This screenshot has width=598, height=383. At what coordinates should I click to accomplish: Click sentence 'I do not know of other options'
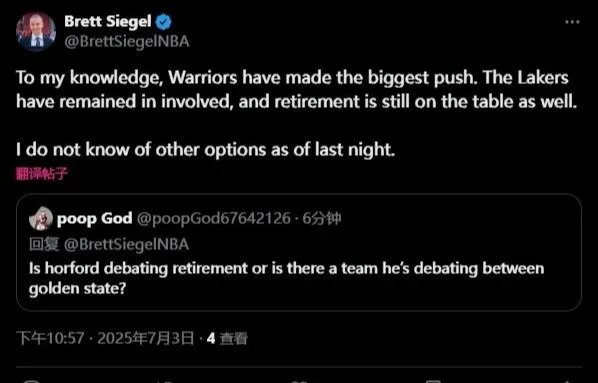205,150
